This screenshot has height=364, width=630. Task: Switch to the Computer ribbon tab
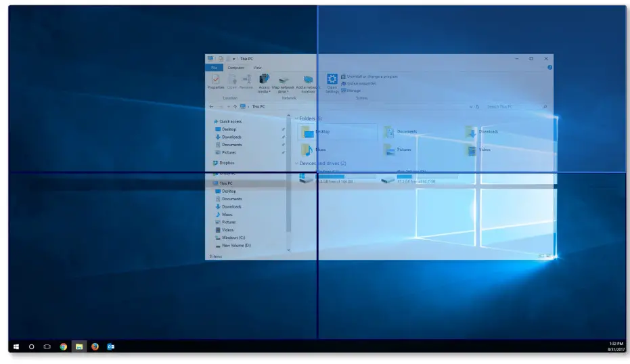point(236,68)
